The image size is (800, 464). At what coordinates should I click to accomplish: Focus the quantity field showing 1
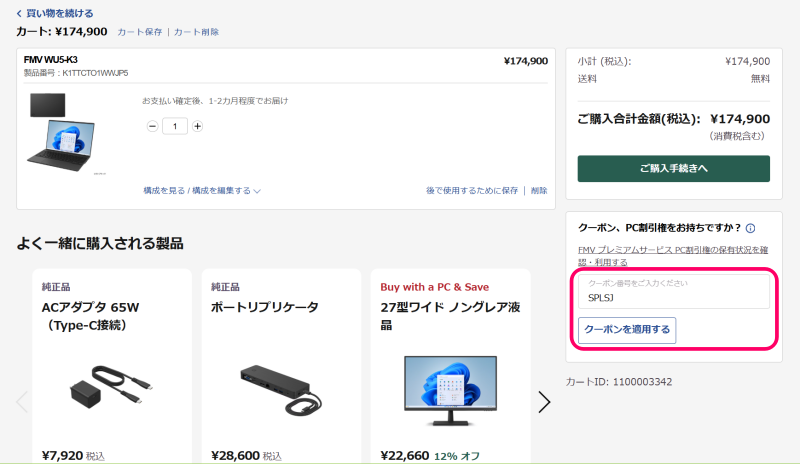click(175, 126)
